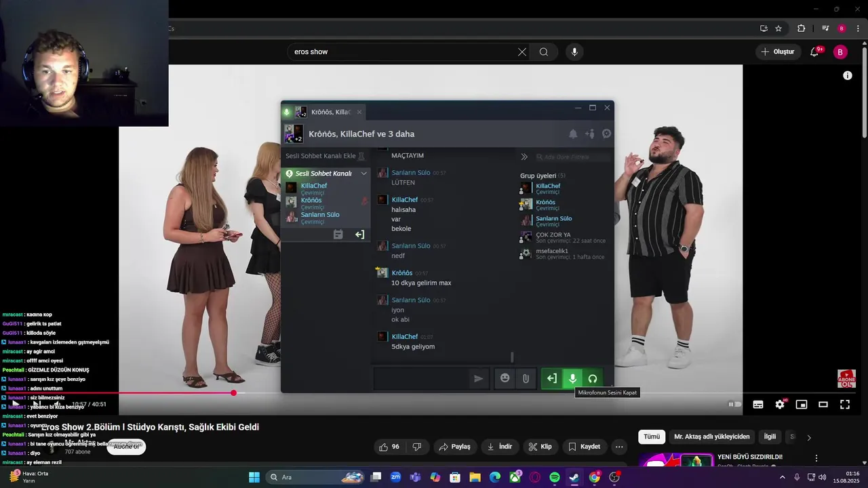The height and width of the screenshot is (488, 868).
Task: Click the member name filter field
Action: pyautogui.click(x=573, y=157)
